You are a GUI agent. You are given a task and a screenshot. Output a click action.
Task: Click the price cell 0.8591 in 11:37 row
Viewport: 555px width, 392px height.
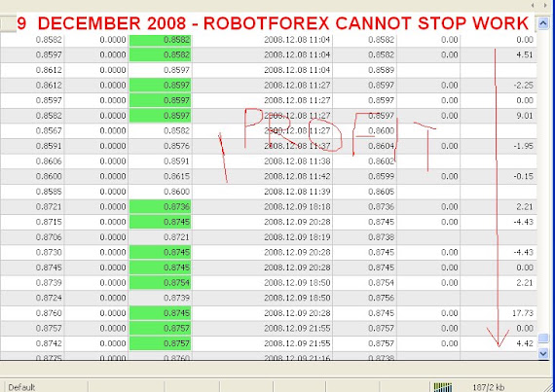pyautogui.click(x=49, y=146)
